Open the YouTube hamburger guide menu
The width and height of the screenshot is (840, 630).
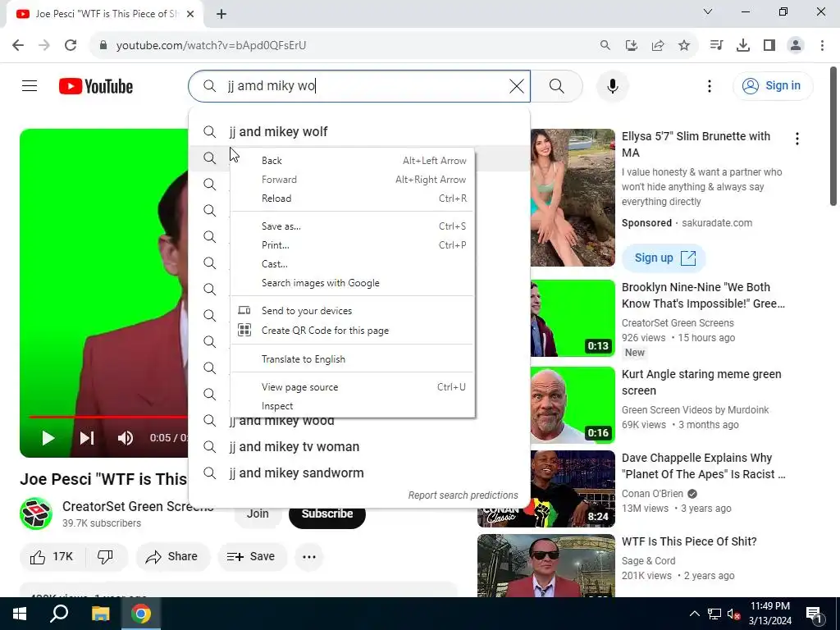30,85
